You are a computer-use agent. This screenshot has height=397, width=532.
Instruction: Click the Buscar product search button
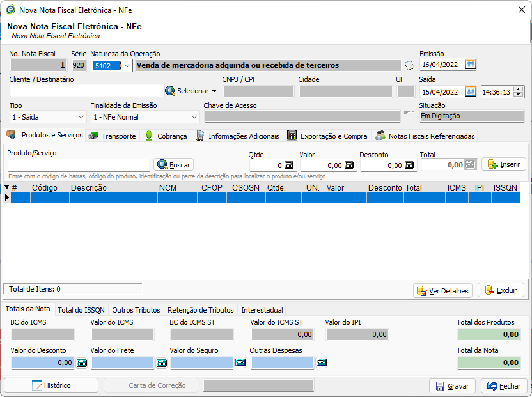point(173,165)
